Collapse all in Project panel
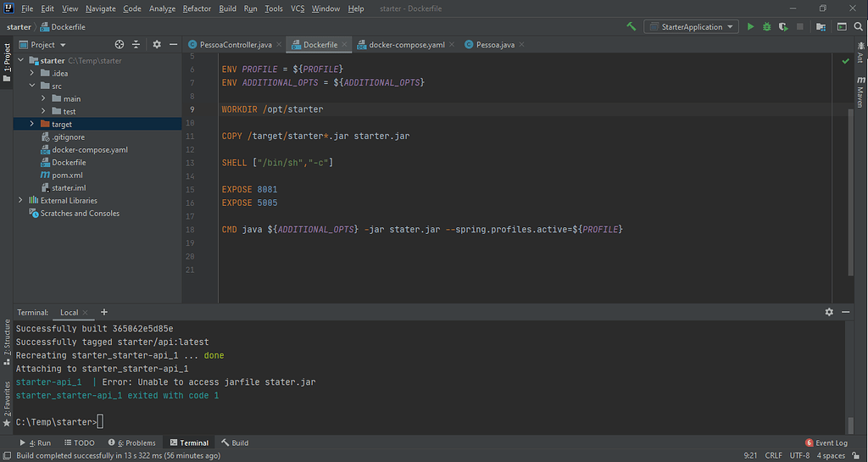This screenshot has height=462, width=868. (136, 44)
